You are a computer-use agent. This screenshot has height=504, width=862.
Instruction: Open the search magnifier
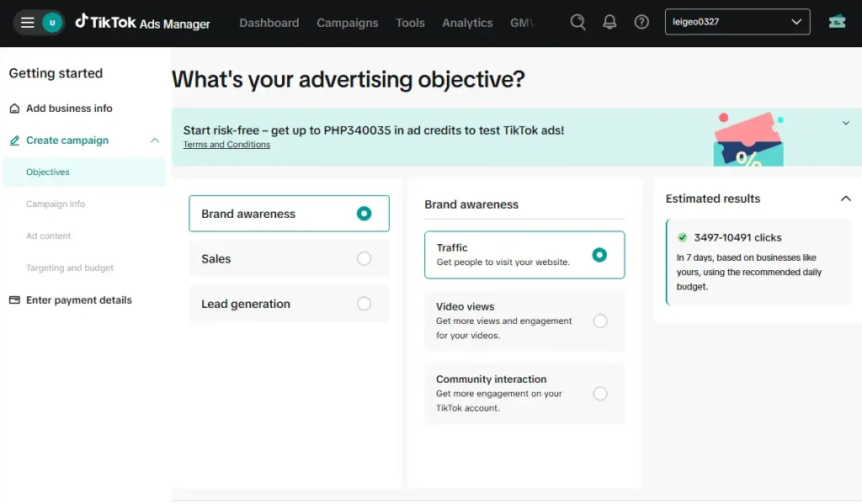[577, 22]
